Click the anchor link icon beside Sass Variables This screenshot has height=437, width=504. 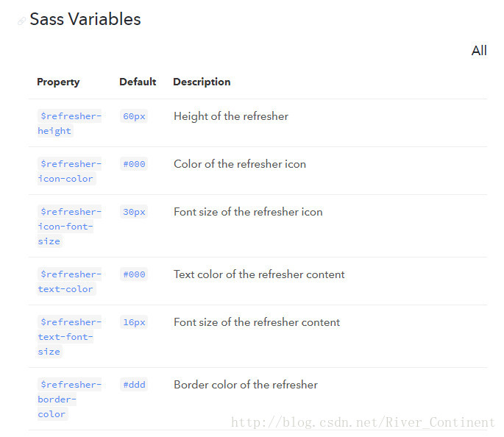click(21, 21)
